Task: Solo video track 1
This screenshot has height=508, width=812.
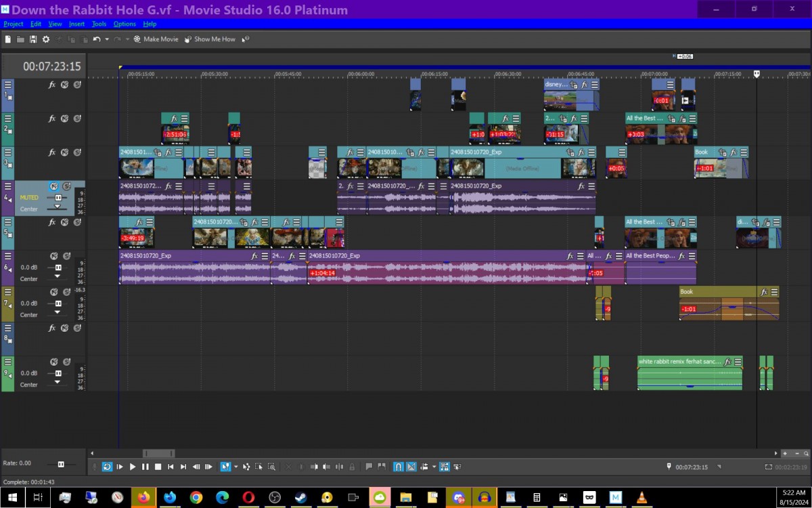Action: (77, 85)
